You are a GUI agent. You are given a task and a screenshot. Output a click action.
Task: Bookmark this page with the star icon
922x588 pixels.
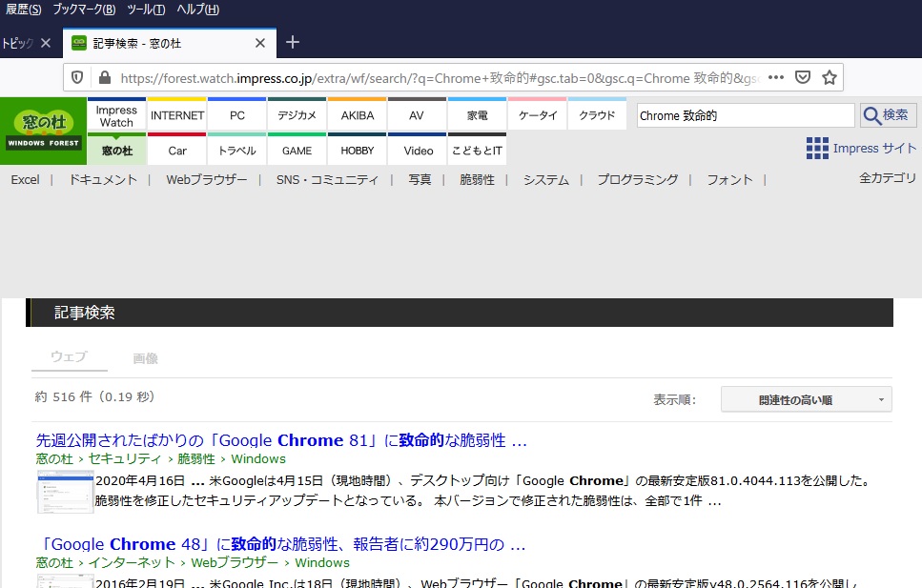point(830,77)
